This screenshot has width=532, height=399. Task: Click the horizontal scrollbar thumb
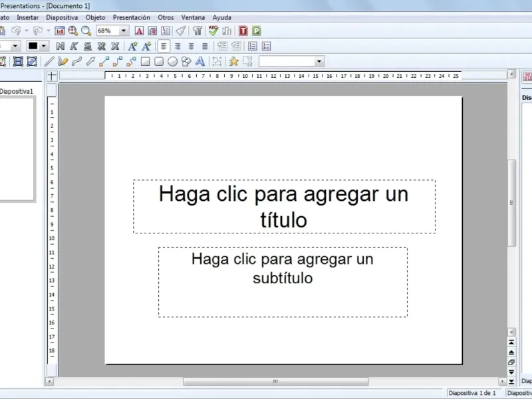tap(276, 381)
